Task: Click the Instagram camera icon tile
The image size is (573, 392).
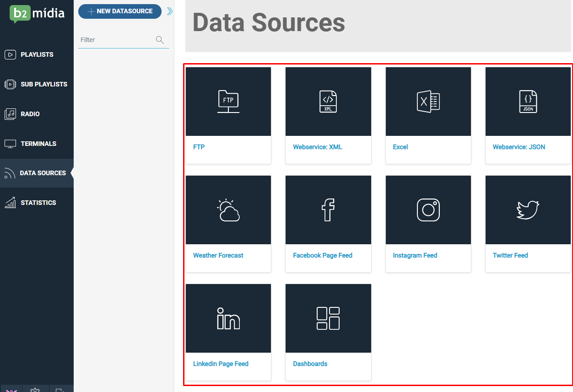Action: pos(428,210)
